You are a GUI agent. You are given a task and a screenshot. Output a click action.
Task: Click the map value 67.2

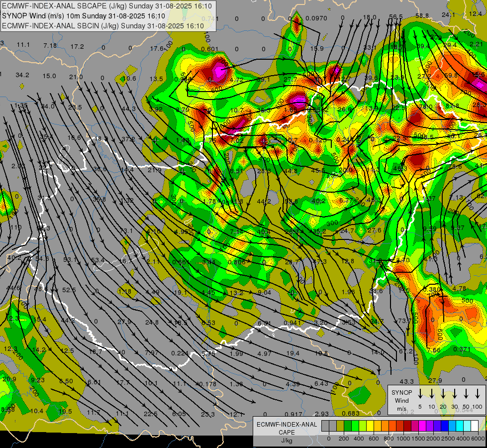[405, 351]
